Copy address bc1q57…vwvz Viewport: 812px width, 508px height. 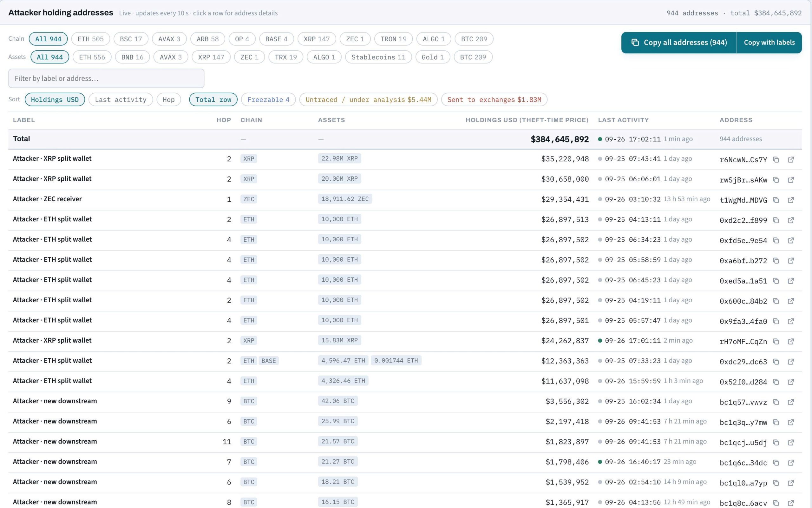[776, 402]
